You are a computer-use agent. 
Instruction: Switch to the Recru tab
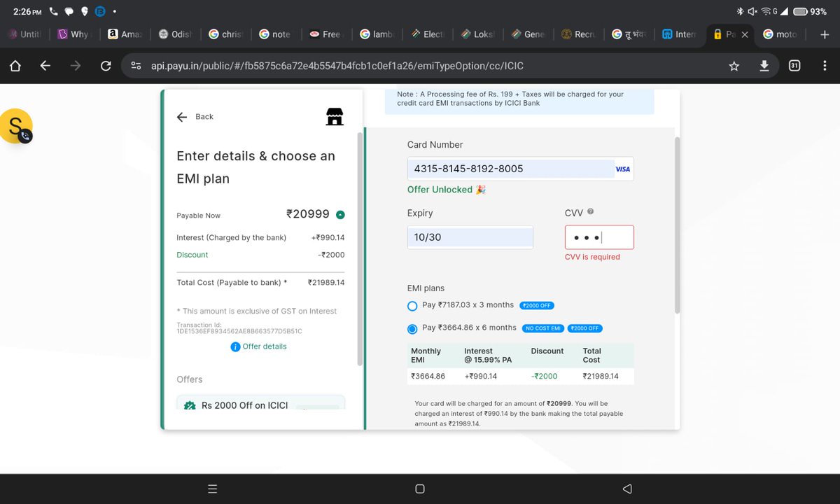580,34
